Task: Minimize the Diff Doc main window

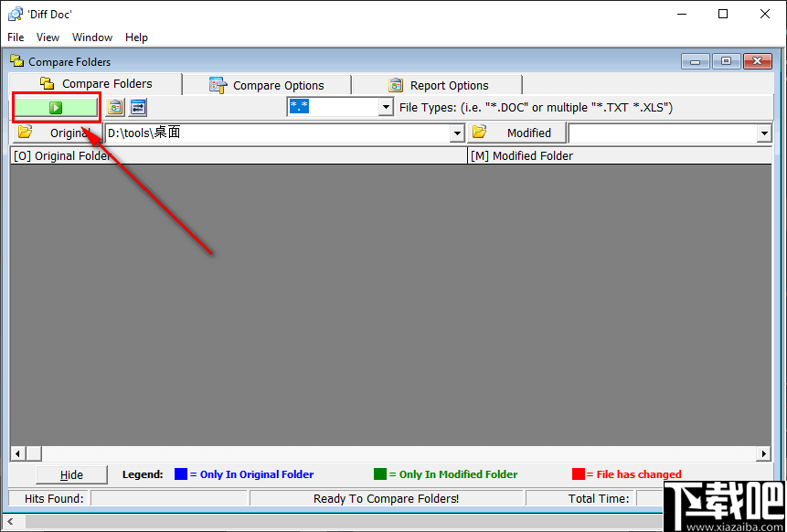Action: coord(681,14)
